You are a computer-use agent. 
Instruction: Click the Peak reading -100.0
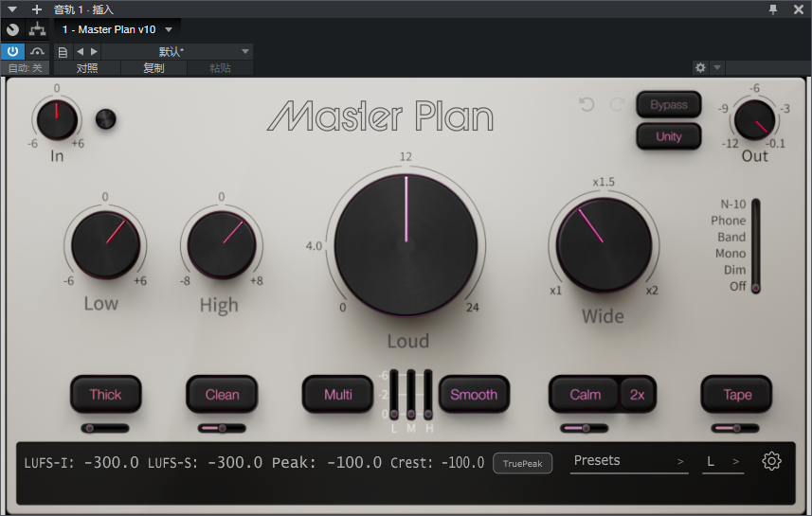[x=354, y=462]
